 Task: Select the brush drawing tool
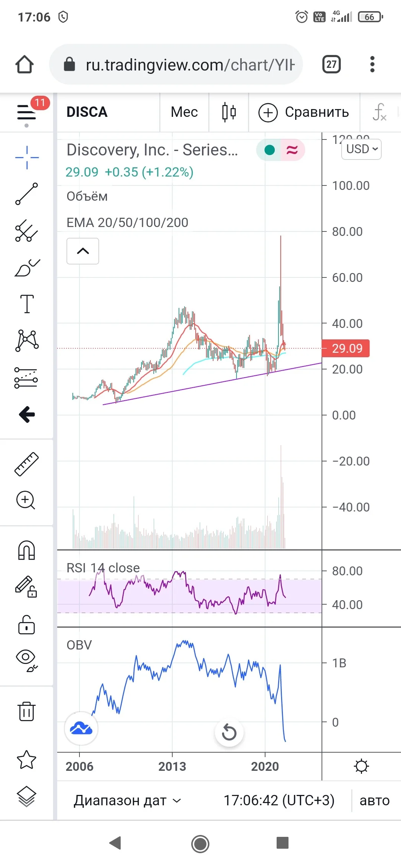pos(27,268)
